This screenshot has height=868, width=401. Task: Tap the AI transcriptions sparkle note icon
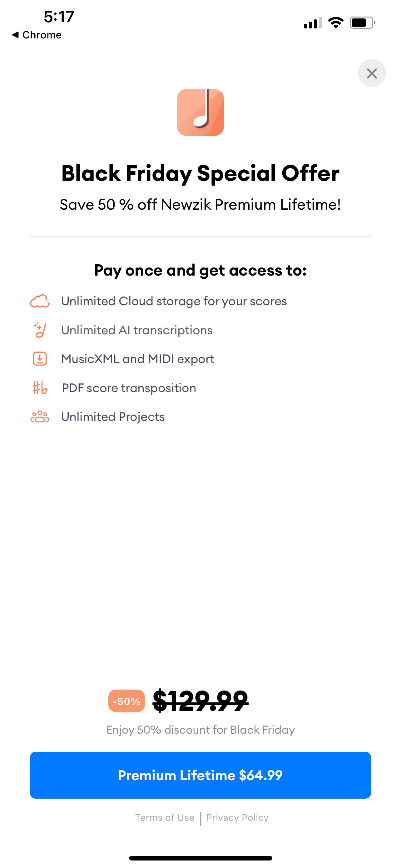40,330
